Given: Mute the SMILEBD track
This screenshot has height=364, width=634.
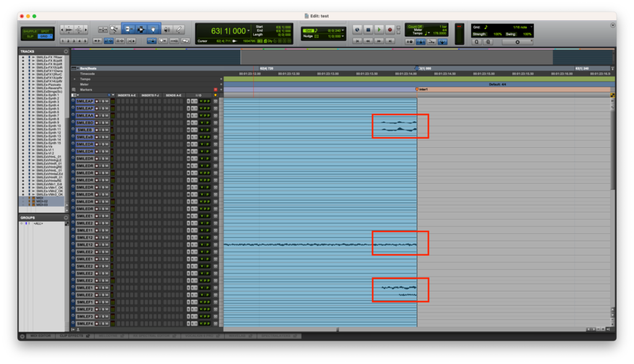Looking at the screenshot, I should click(106, 123).
